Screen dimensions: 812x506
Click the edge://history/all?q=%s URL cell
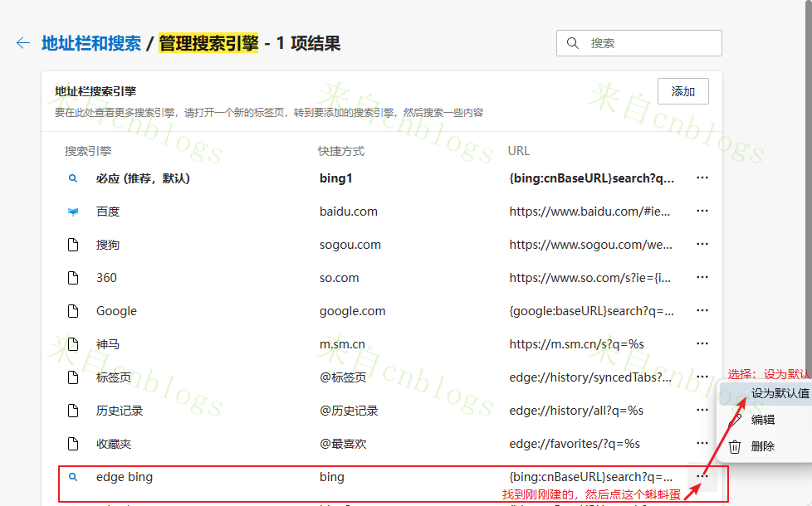(x=576, y=411)
